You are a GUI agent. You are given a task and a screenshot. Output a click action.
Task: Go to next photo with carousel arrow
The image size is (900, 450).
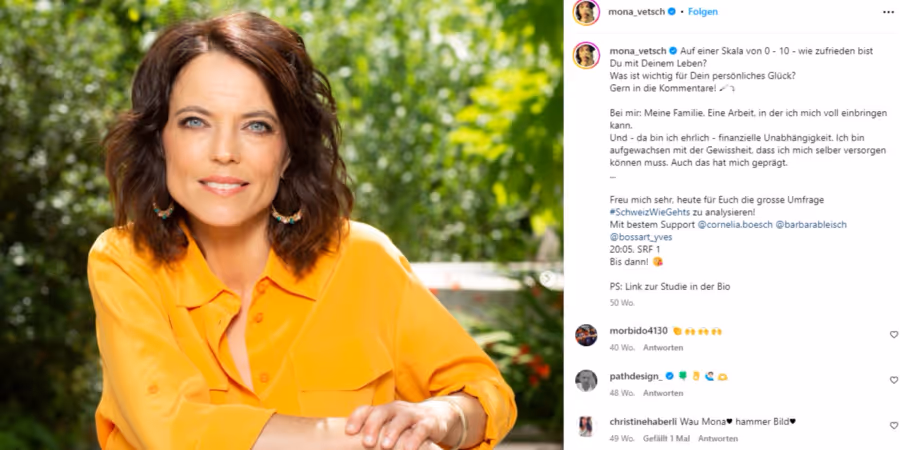pyautogui.click(x=547, y=279)
